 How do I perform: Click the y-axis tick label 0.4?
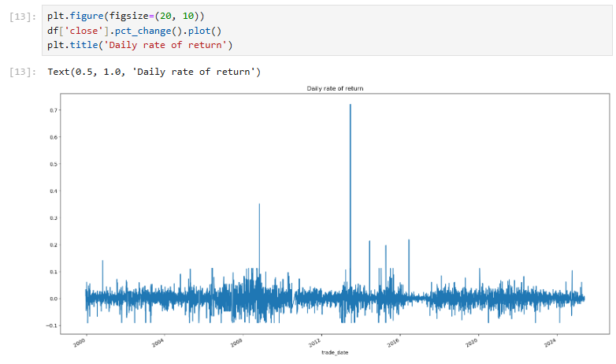pos(54,191)
